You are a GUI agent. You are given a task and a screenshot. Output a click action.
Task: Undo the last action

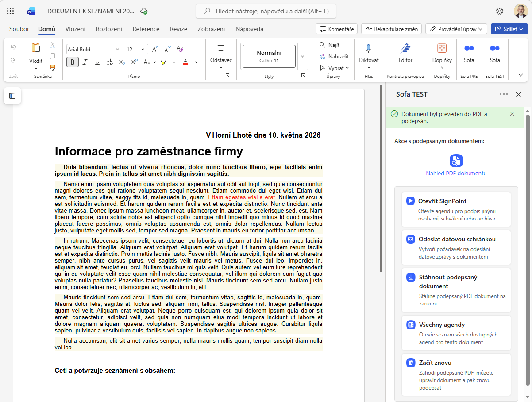click(x=13, y=47)
